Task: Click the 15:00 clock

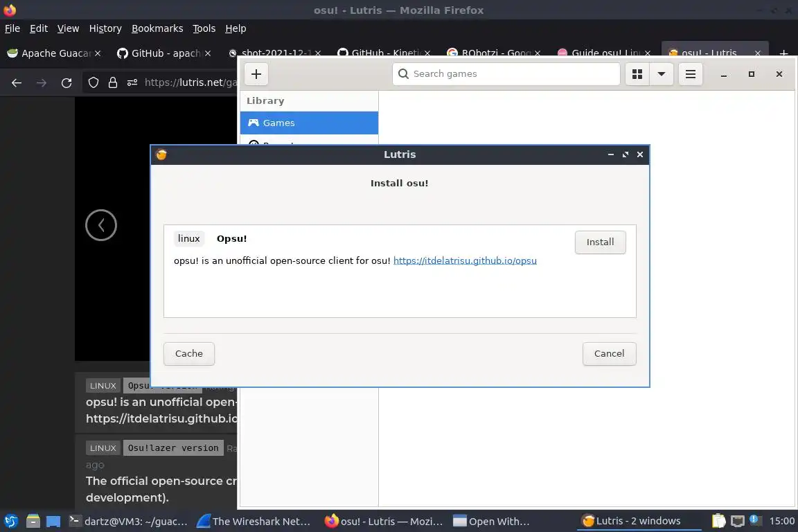Action: [x=781, y=521]
